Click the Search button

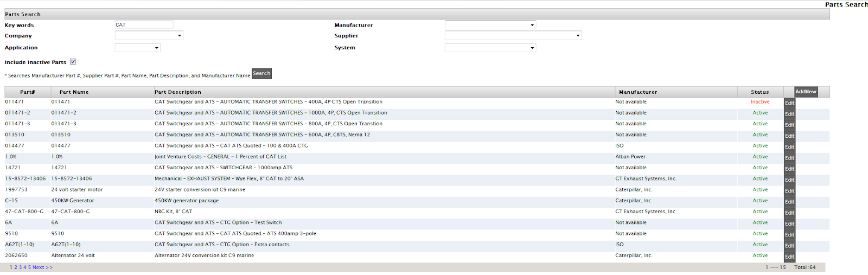[261, 74]
